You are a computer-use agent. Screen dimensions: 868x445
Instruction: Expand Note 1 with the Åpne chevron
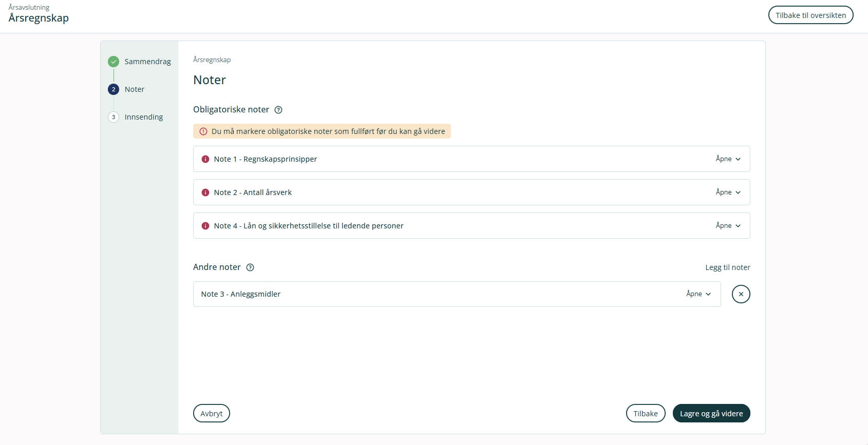pos(728,159)
